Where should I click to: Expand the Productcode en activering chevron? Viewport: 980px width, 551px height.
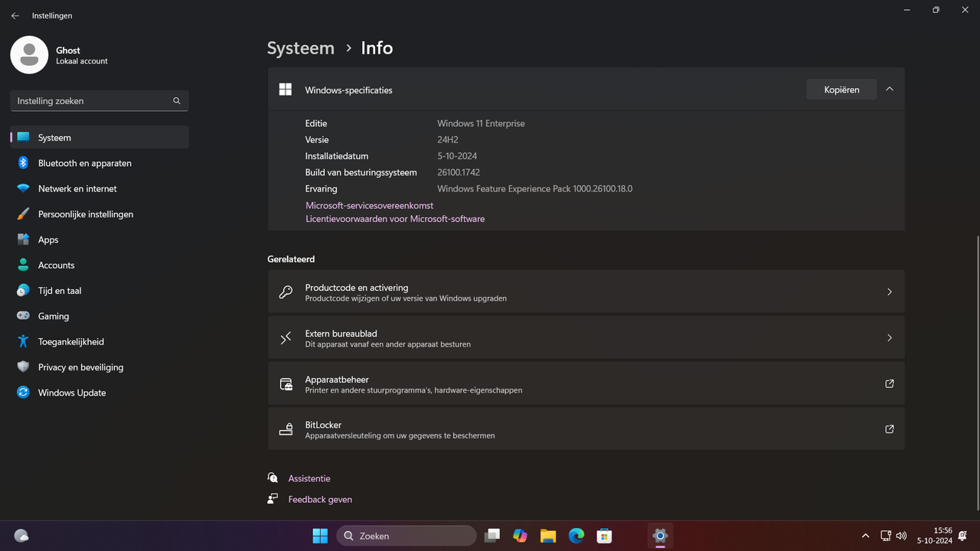click(890, 292)
